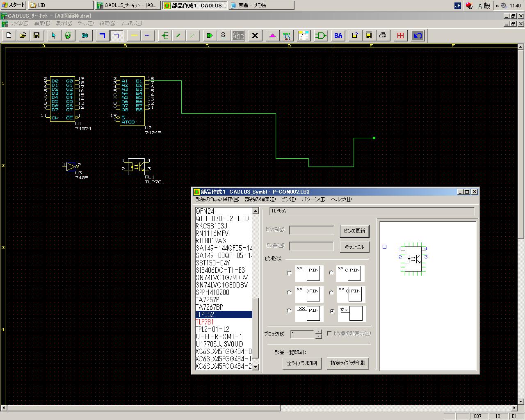This screenshot has height=420, width=525.
Task: Select the 空き empty pin radio button
Action: click(x=332, y=311)
